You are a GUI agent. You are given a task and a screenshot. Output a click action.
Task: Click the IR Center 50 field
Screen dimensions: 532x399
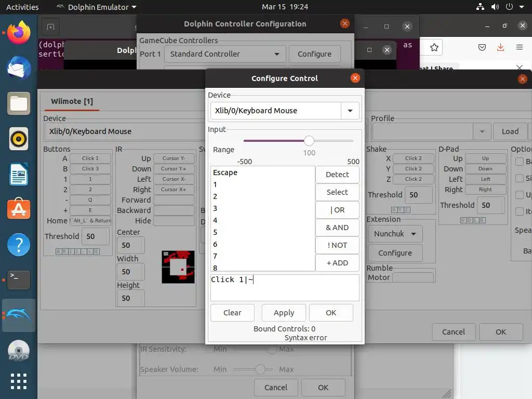tap(130, 245)
